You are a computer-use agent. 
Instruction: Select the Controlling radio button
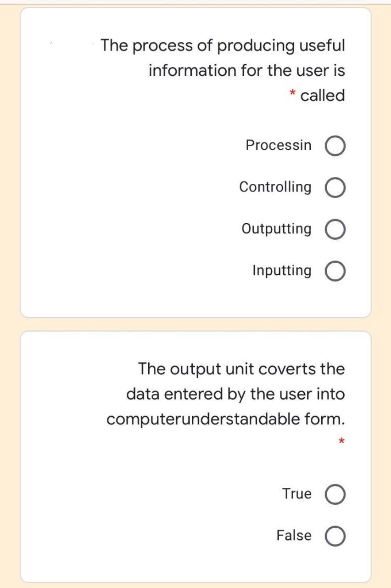tap(334, 187)
